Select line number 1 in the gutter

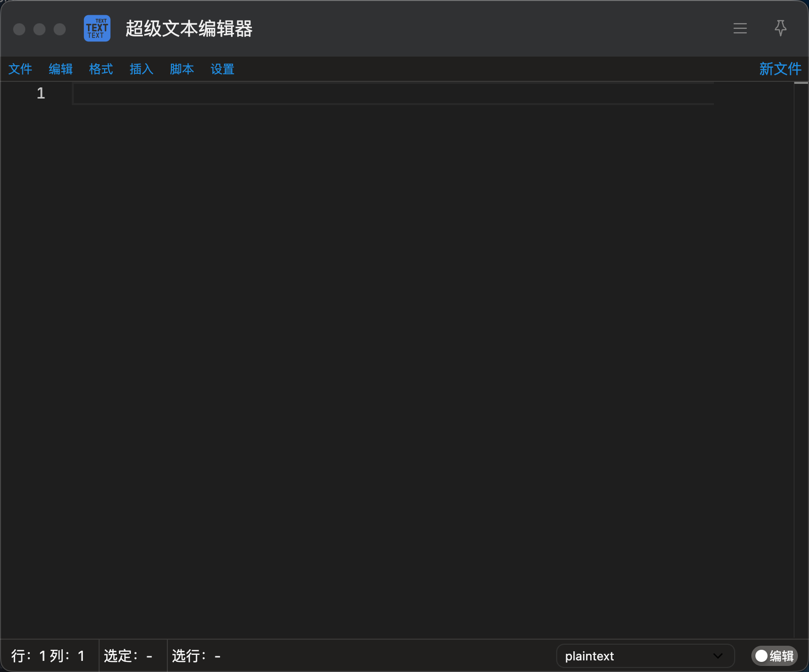41,93
